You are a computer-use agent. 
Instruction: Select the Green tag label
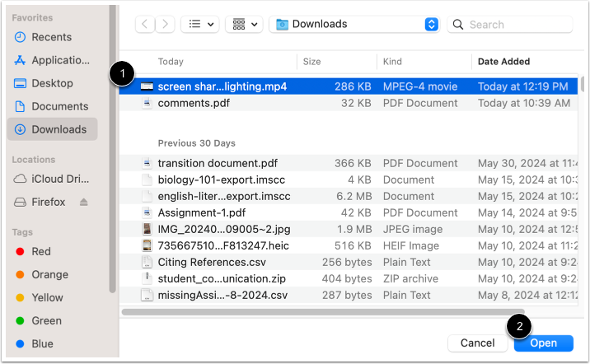46,320
